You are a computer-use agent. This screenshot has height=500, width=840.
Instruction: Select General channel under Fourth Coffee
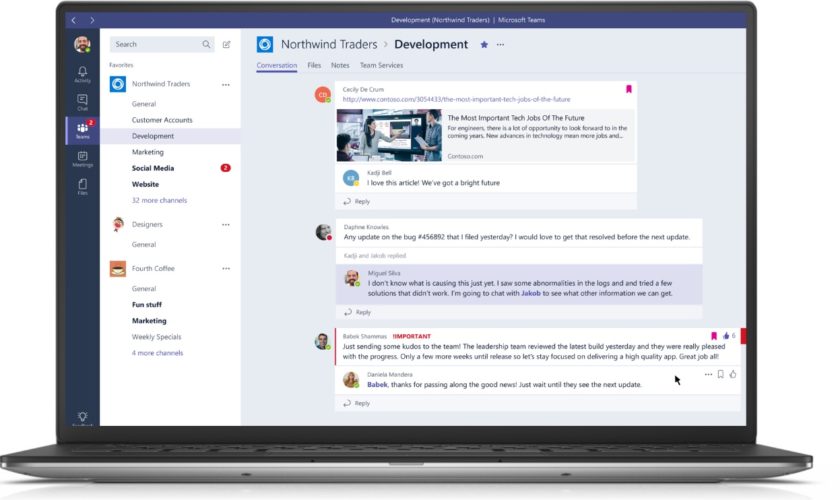(144, 289)
